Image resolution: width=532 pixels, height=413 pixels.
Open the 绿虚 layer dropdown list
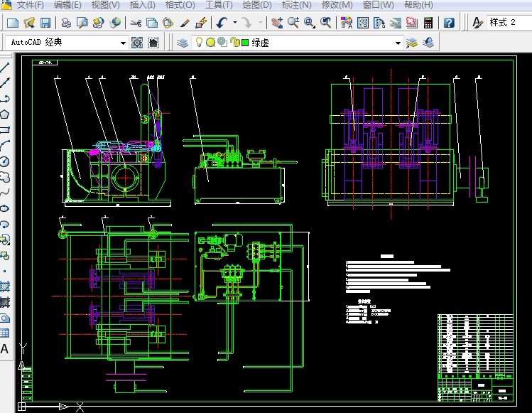coord(398,43)
